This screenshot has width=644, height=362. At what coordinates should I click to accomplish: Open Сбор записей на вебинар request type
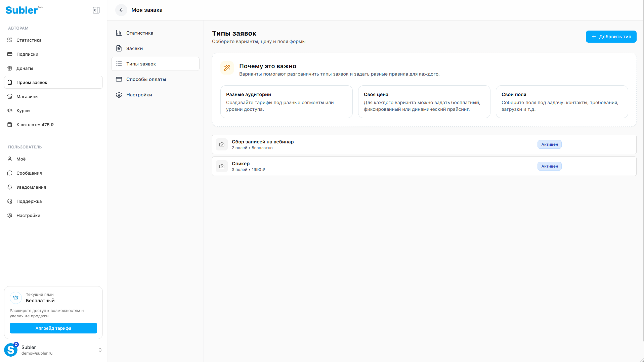pyautogui.click(x=370, y=144)
